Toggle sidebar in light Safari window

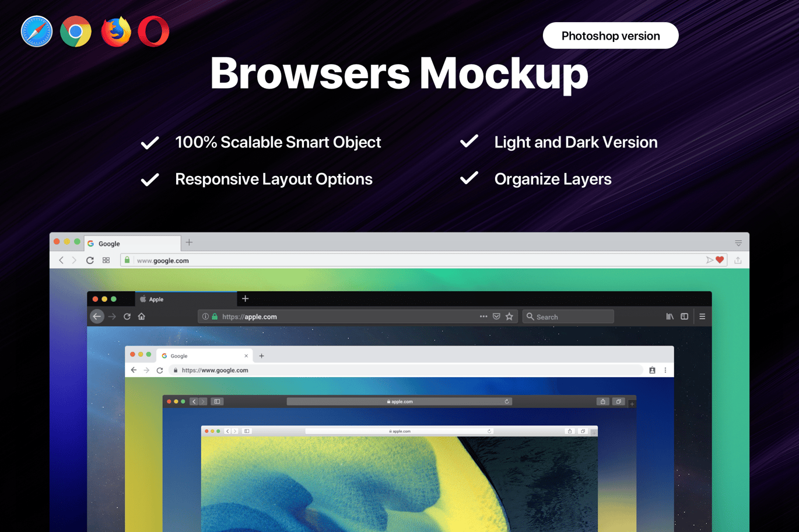pyautogui.click(x=247, y=431)
